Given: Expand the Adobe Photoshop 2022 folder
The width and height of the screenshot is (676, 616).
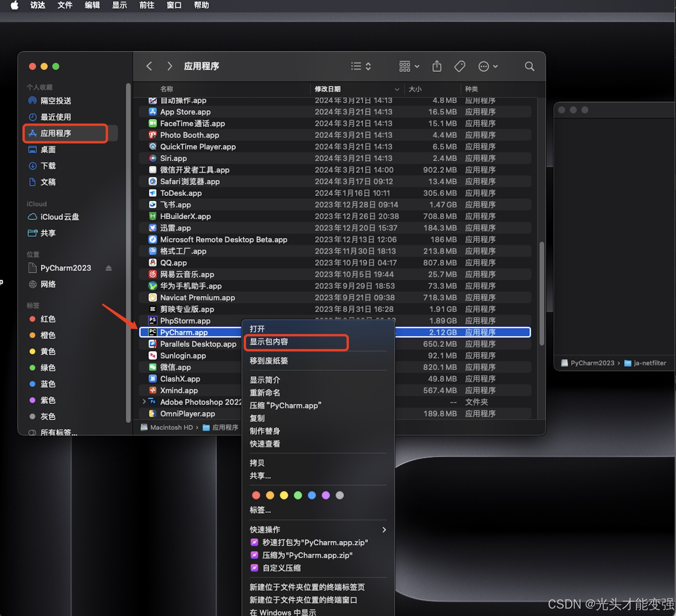Looking at the screenshot, I should tap(144, 402).
